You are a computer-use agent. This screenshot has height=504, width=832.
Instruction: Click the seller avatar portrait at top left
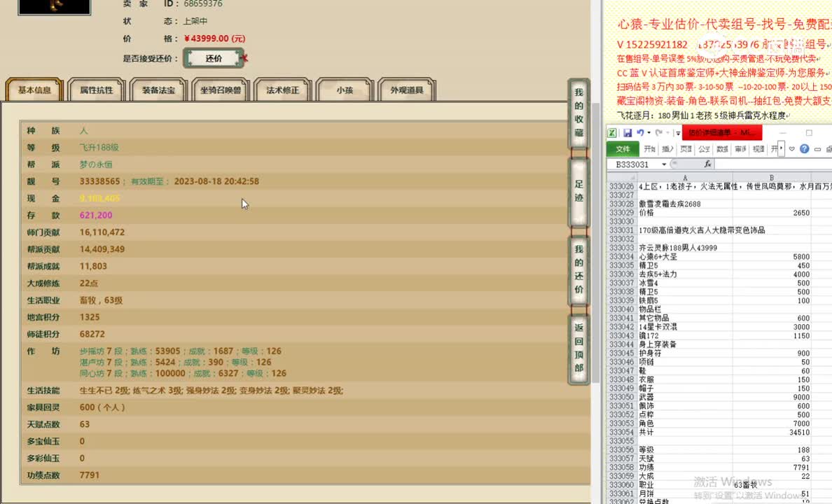click(54, 7)
